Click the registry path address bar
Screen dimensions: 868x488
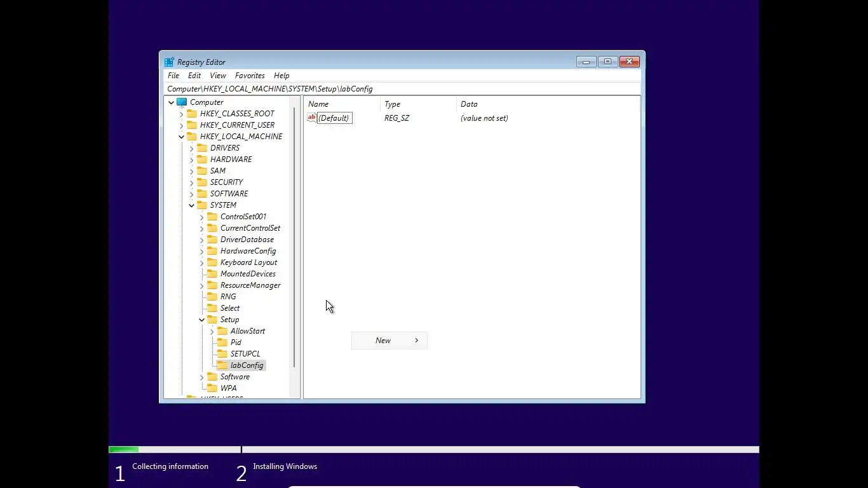click(402, 89)
